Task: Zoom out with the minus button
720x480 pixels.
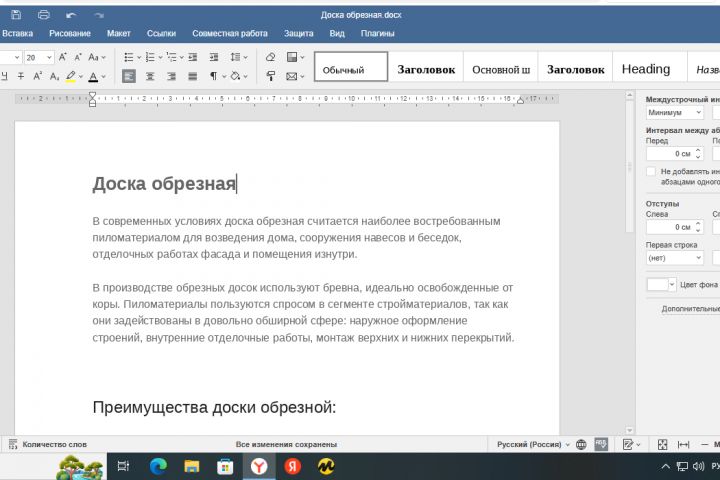Action: [x=704, y=445]
